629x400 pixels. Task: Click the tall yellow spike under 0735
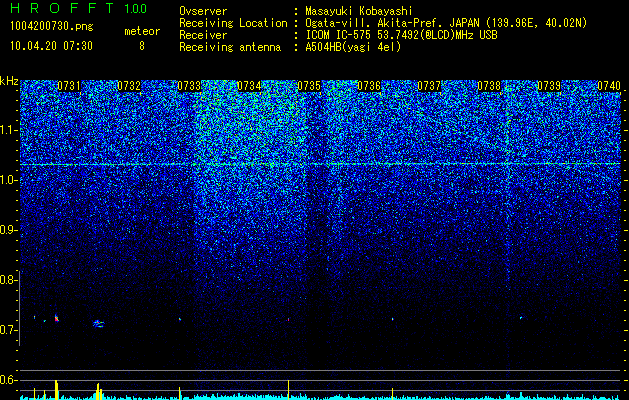click(288, 389)
